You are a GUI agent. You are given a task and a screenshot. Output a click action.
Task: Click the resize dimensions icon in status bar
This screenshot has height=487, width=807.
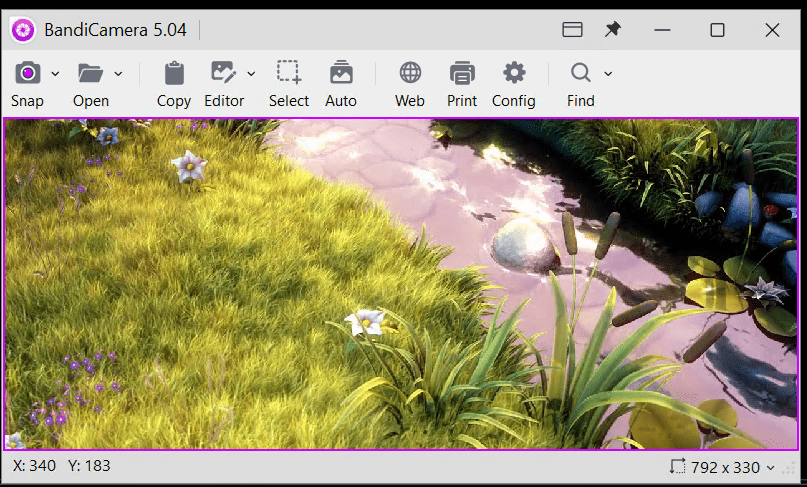click(677, 466)
